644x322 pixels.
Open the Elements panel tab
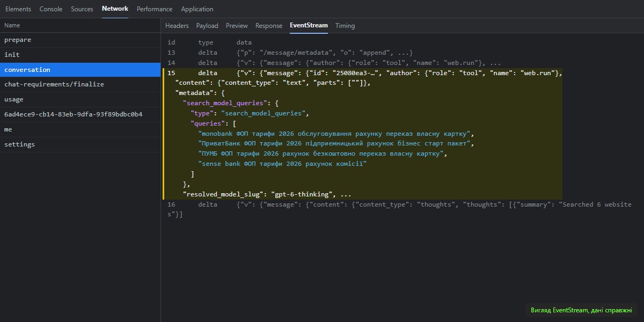pos(18,9)
